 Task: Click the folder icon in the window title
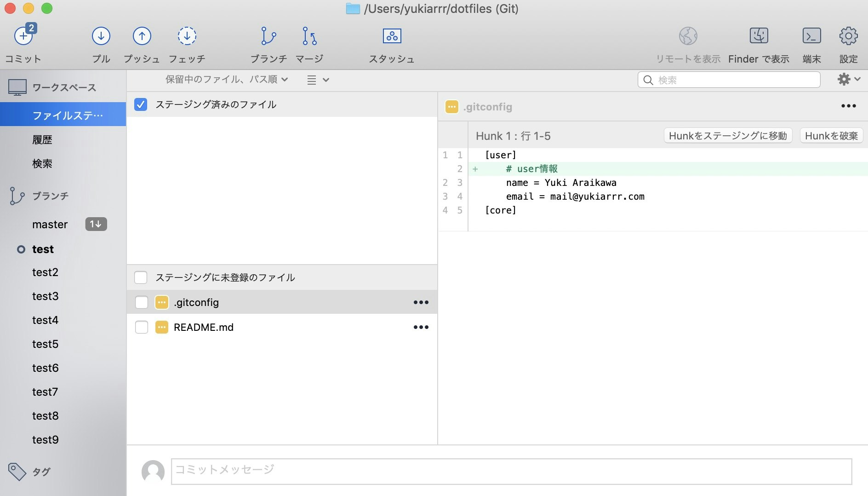pos(353,9)
